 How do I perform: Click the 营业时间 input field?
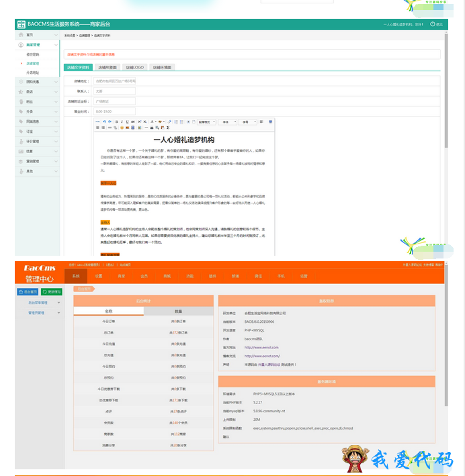[115, 111]
